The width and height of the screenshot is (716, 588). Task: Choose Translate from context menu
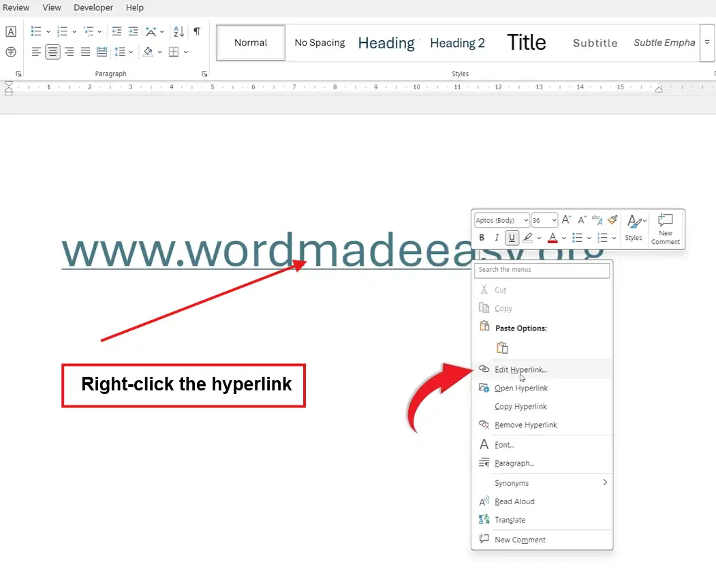coord(542,520)
